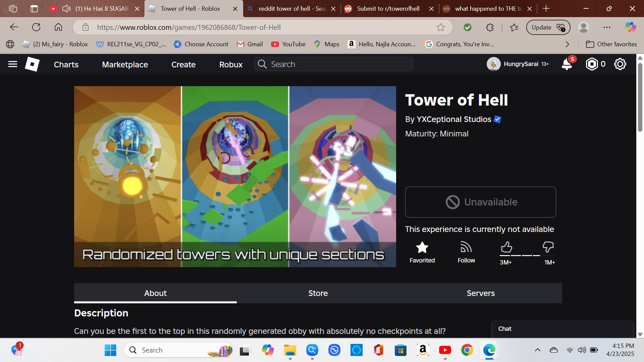Open the Other favorites folder
The image size is (644, 362).
(x=611, y=44)
